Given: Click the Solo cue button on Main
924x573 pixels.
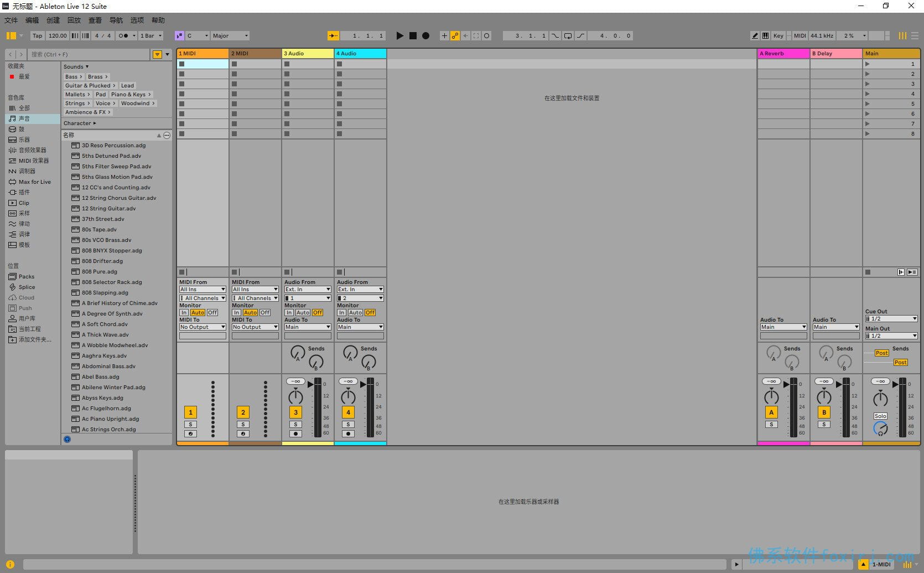Looking at the screenshot, I should (x=880, y=416).
